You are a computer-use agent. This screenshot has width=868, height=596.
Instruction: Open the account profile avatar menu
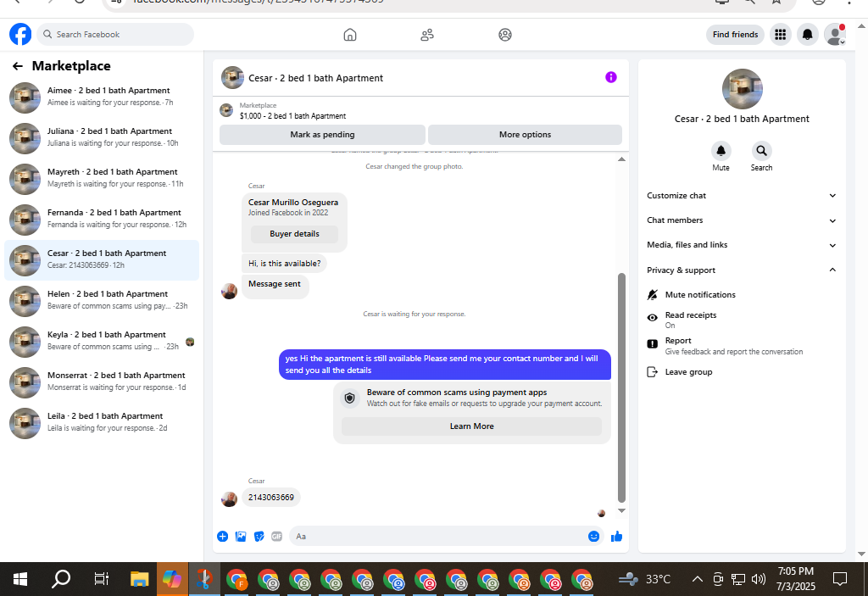pyautogui.click(x=835, y=35)
